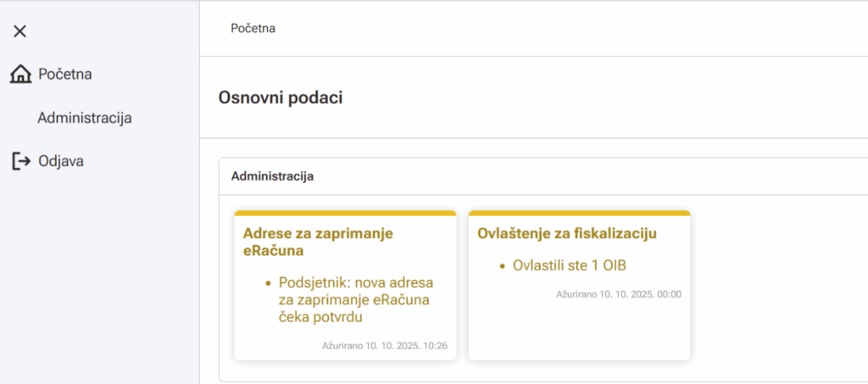Click the Ažurirano 00:00 timestamp

(618, 295)
